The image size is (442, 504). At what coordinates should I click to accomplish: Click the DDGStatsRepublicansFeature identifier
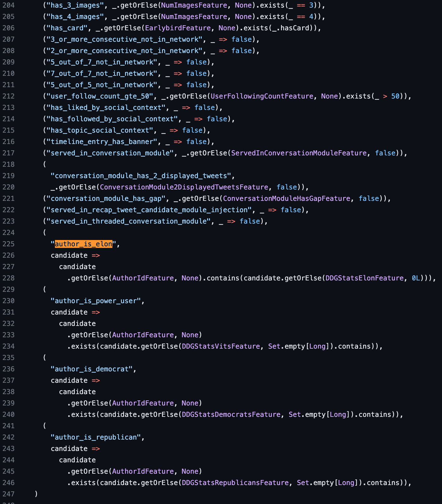[x=235, y=483]
